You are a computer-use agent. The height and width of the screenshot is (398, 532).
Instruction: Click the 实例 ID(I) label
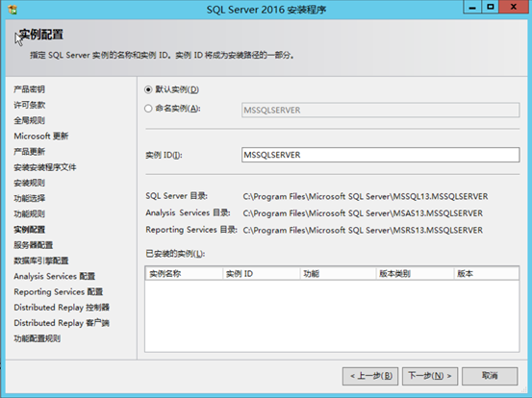pyautogui.click(x=164, y=155)
